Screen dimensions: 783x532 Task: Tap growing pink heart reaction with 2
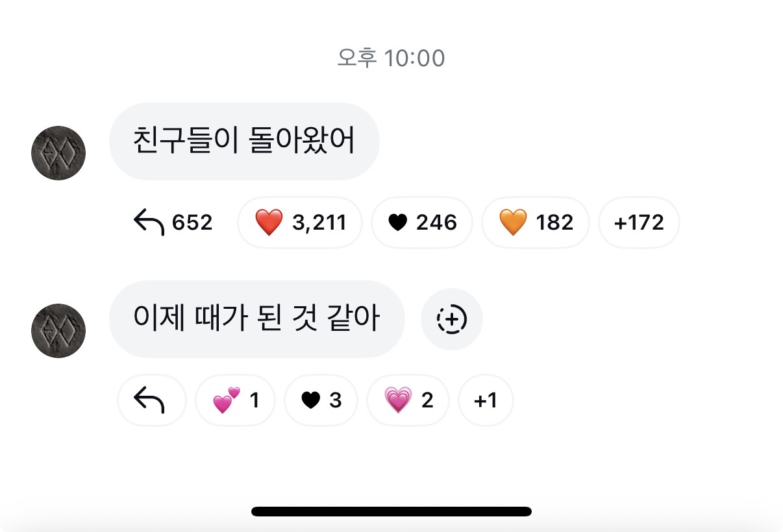(408, 400)
